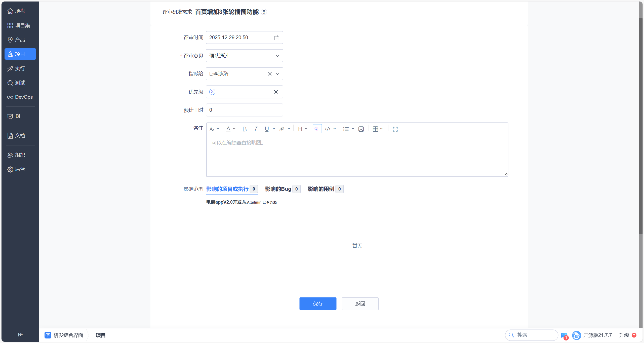Click the blue Save button
This screenshot has width=644, height=343.
(318, 304)
